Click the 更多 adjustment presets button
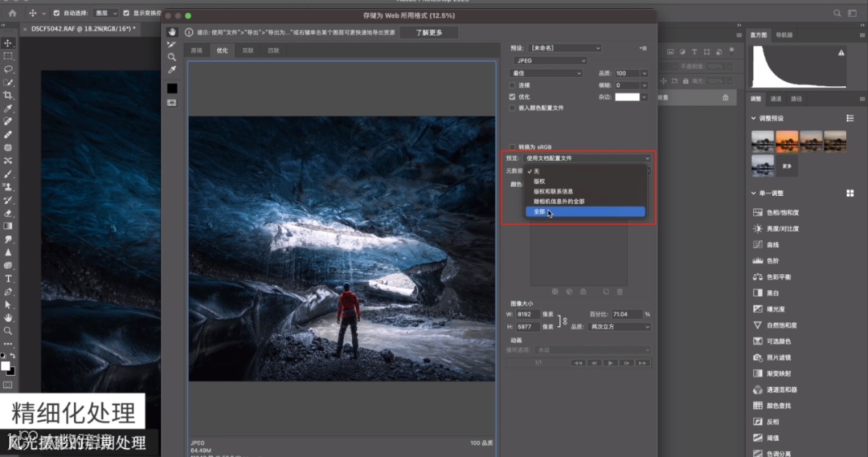 coord(787,166)
